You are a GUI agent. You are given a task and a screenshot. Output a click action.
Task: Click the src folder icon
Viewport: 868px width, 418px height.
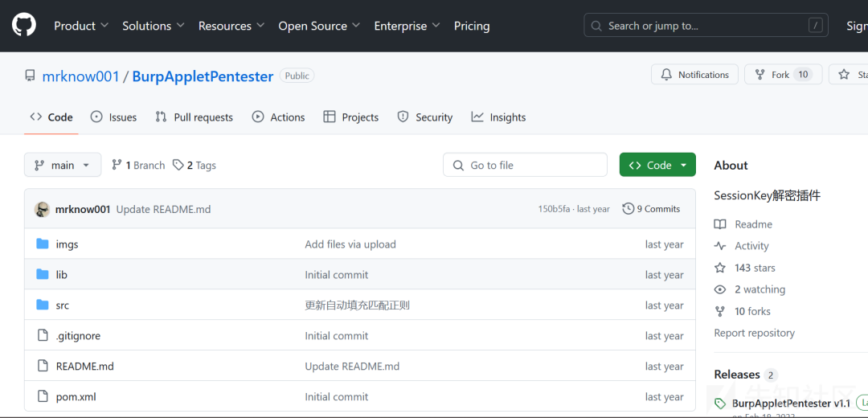click(43, 305)
